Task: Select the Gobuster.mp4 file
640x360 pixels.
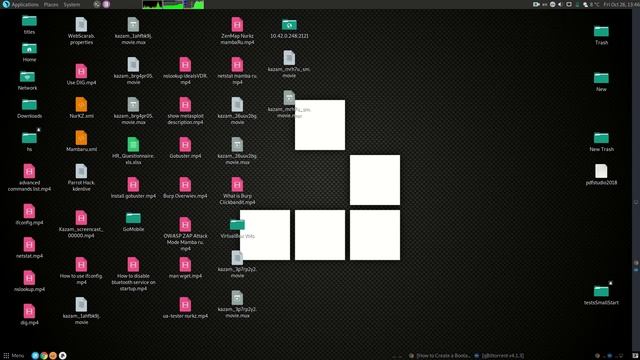Action: click(x=185, y=148)
